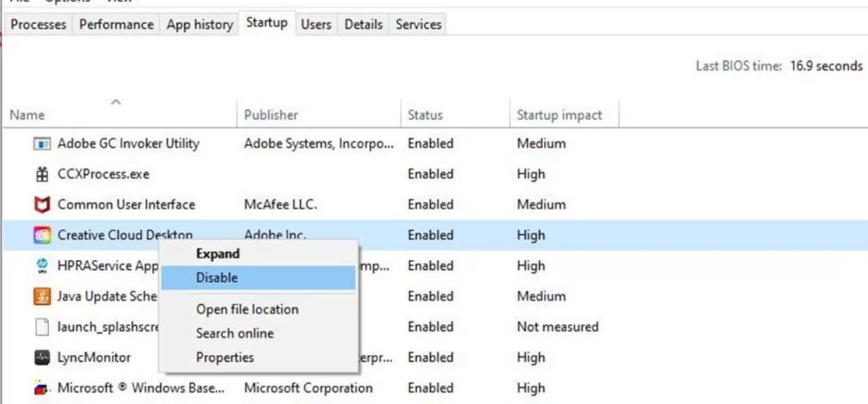868x404 pixels.
Task: Choose Open file location
Action: pos(247,310)
